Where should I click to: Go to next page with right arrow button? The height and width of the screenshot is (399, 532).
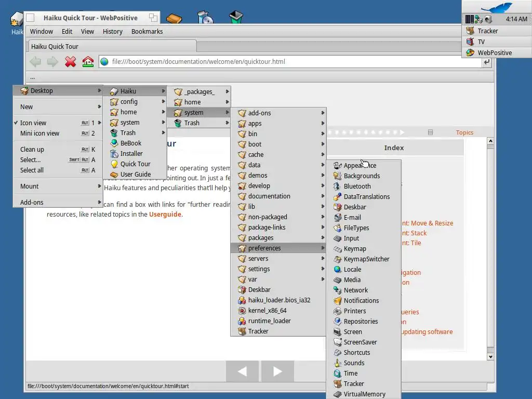pyautogui.click(x=277, y=371)
